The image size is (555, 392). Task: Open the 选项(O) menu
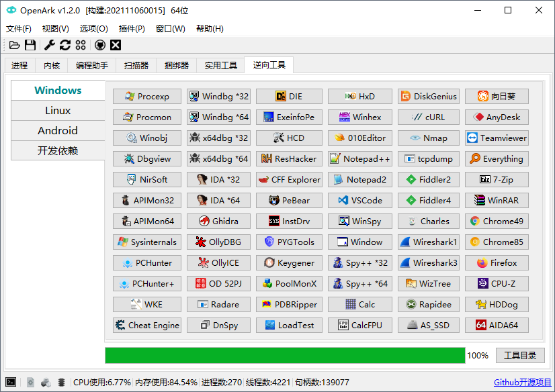94,29
